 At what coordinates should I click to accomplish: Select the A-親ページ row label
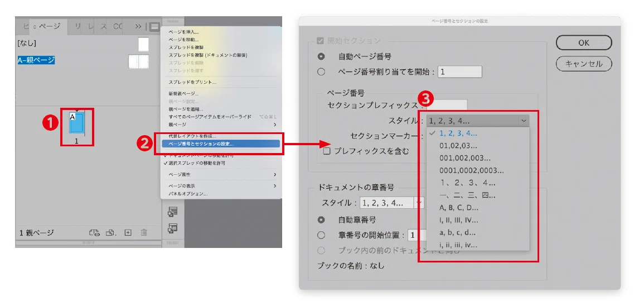click(x=36, y=60)
